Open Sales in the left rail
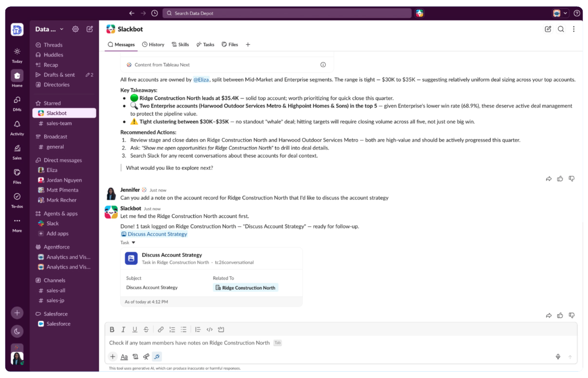 click(17, 152)
